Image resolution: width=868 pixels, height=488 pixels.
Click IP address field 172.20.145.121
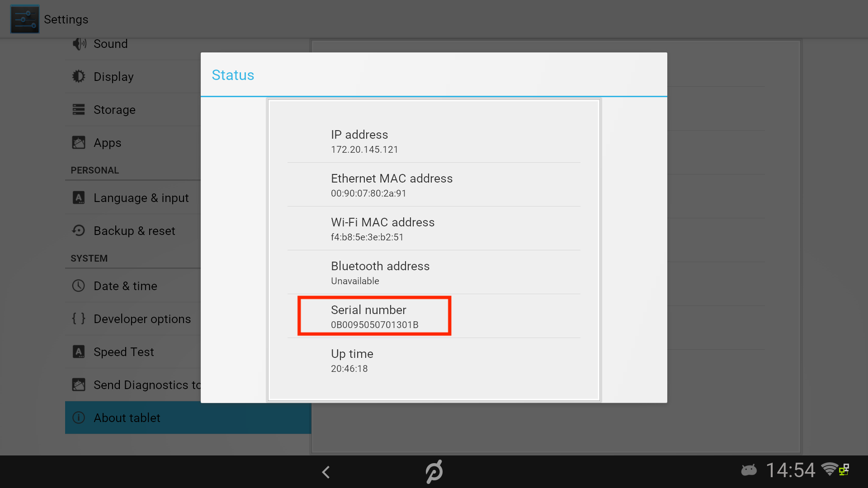[x=434, y=141]
